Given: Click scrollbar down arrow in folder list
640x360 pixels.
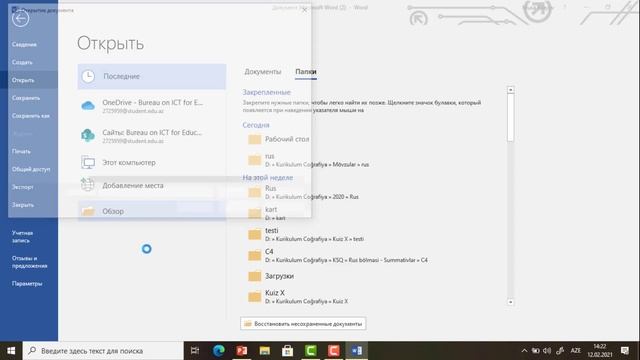Looking at the screenshot, I should tap(510, 302).
